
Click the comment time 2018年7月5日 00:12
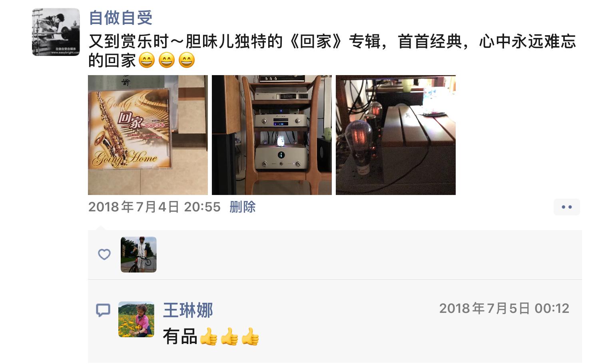pyautogui.click(x=504, y=308)
